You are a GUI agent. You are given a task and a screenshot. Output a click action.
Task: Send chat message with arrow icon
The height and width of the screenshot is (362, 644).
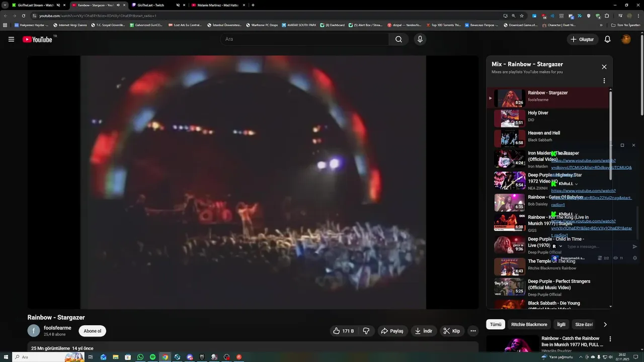click(x=634, y=246)
